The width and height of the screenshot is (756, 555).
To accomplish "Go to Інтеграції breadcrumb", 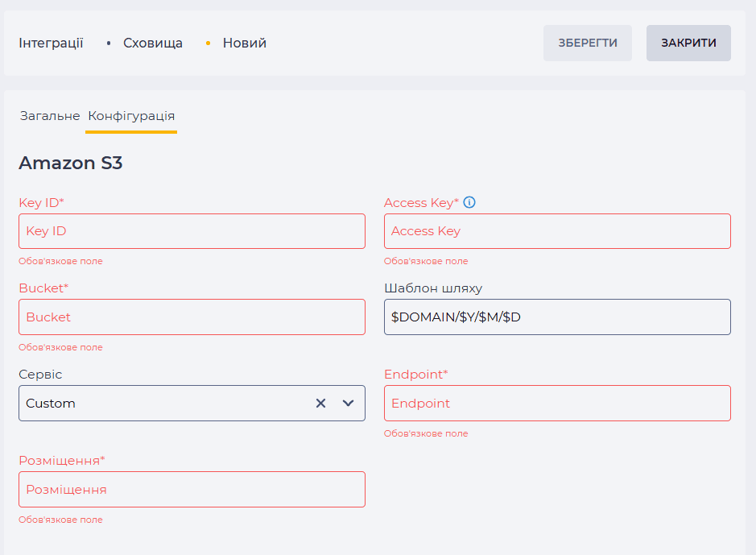I will [51, 43].
